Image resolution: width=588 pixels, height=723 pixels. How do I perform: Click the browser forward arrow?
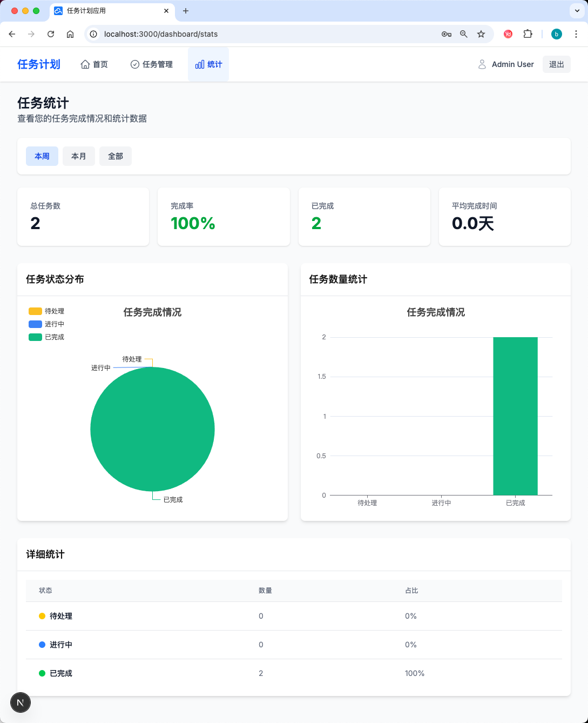[31, 34]
